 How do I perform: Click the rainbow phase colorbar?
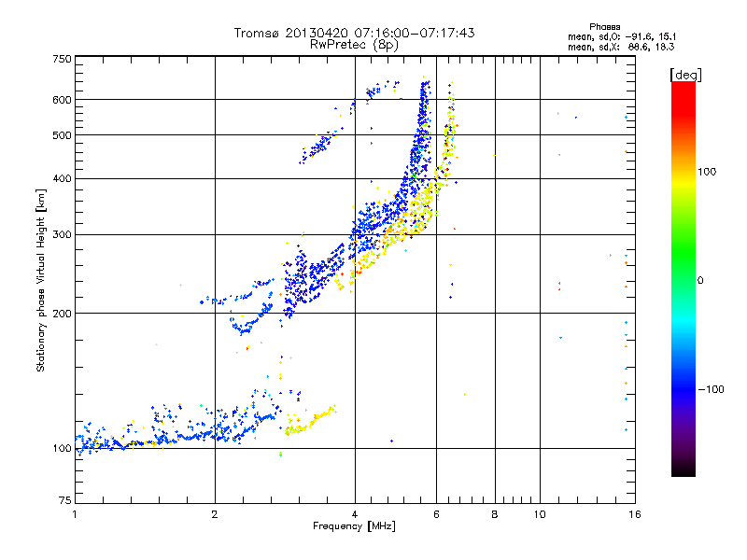(x=684, y=278)
